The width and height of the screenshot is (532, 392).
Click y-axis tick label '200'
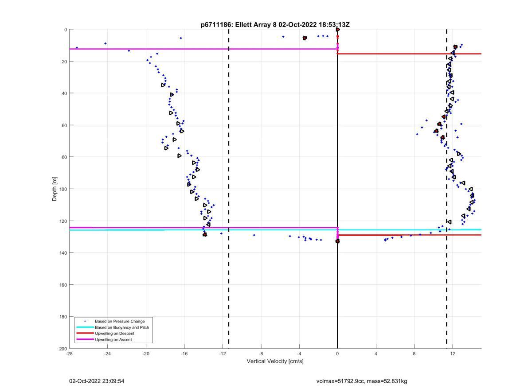pyautogui.click(x=63, y=349)
